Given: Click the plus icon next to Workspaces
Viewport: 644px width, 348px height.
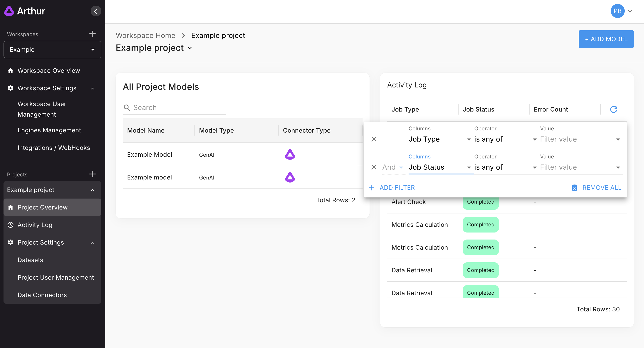Looking at the screenshot, I should pos(92,34).
